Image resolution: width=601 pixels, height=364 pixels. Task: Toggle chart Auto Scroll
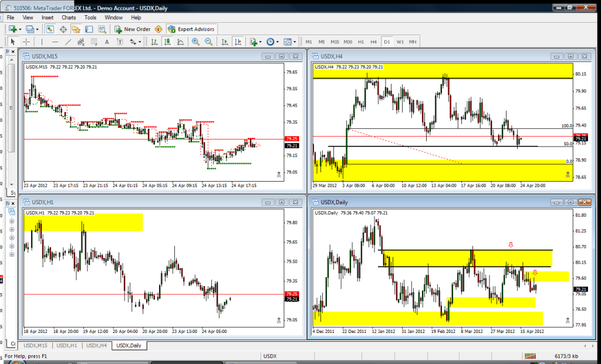(x=225, y=42)
